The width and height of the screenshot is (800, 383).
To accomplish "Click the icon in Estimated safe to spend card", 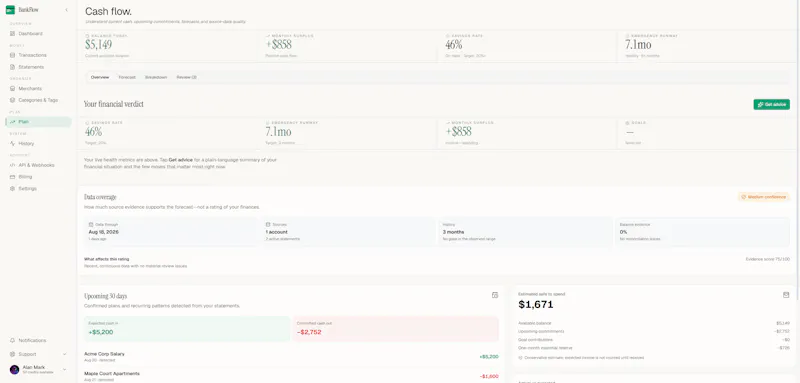I will 786,294.
